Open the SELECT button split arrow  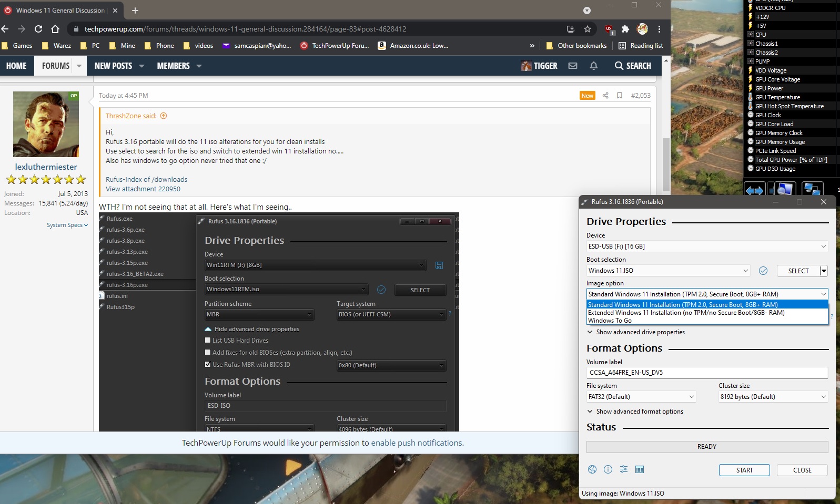(x=824, y=271)
